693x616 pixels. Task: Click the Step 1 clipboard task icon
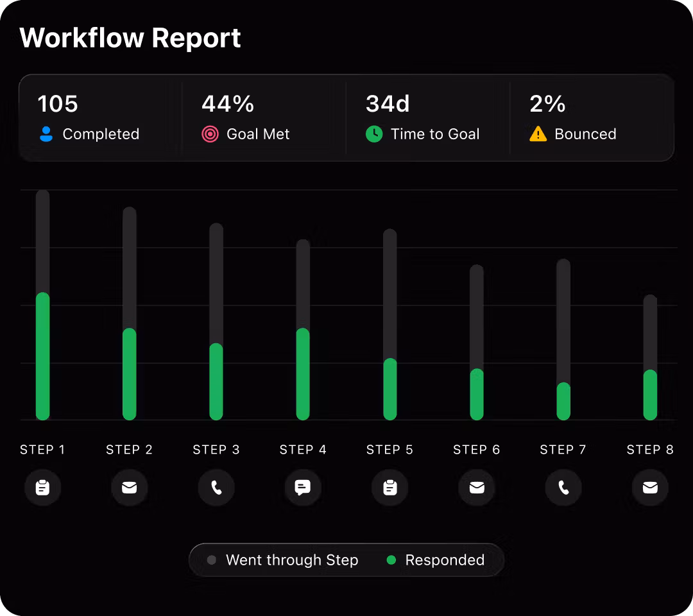(42, 488)
